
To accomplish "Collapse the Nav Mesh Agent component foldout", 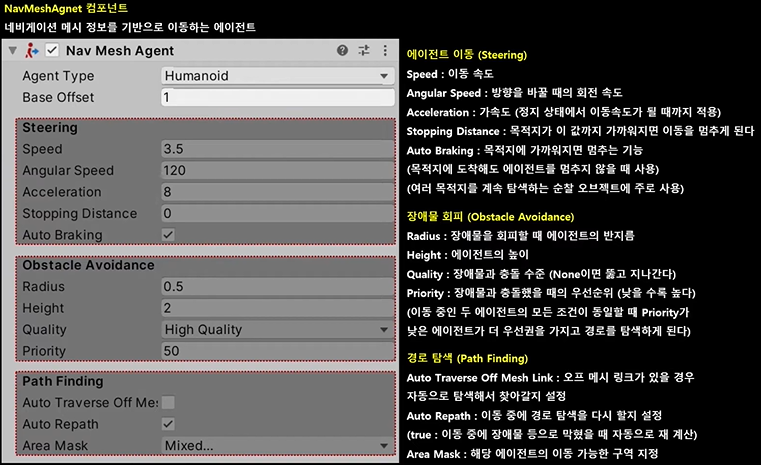I will (13, 50).
